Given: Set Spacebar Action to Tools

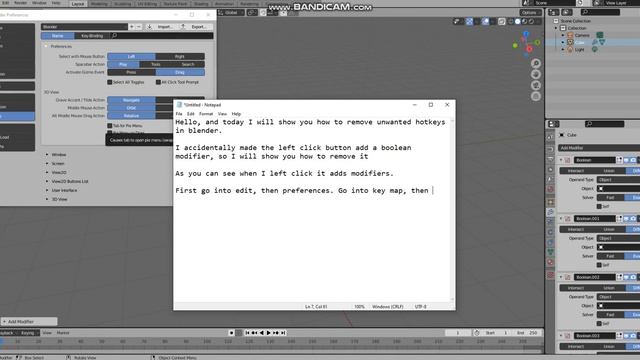Looking at the screenshot, I should coord(156,64).
